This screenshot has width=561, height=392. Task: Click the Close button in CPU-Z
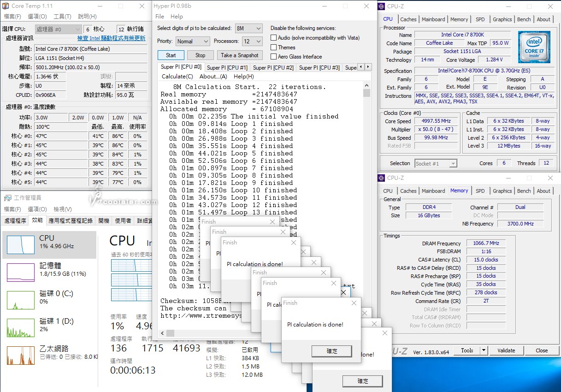(542, 350)
